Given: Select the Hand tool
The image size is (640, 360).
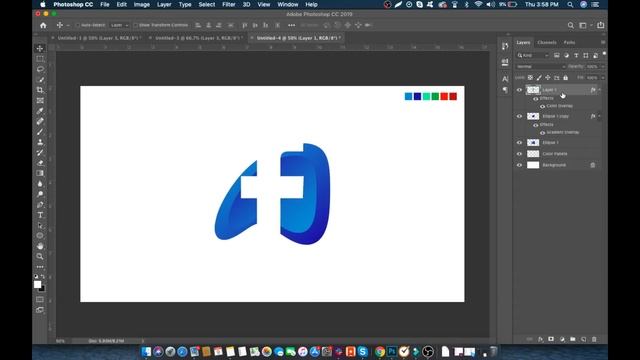Looking at the screenshot, I should click(x=40, y=246).
